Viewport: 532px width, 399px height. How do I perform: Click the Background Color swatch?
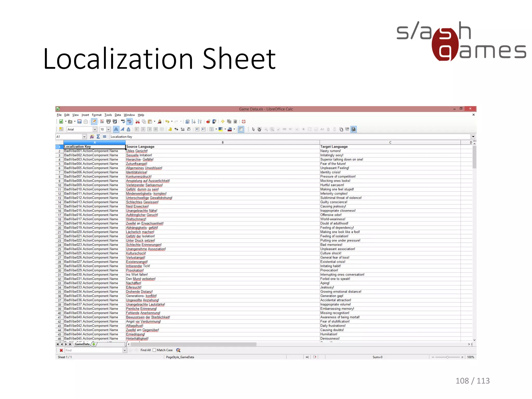click(x=221, y=129)
